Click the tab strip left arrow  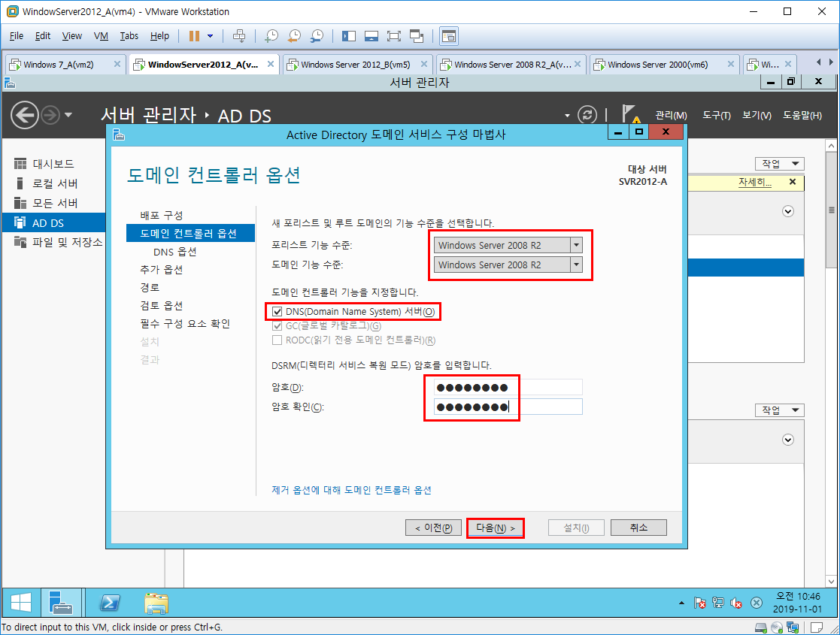coord(819,62)
